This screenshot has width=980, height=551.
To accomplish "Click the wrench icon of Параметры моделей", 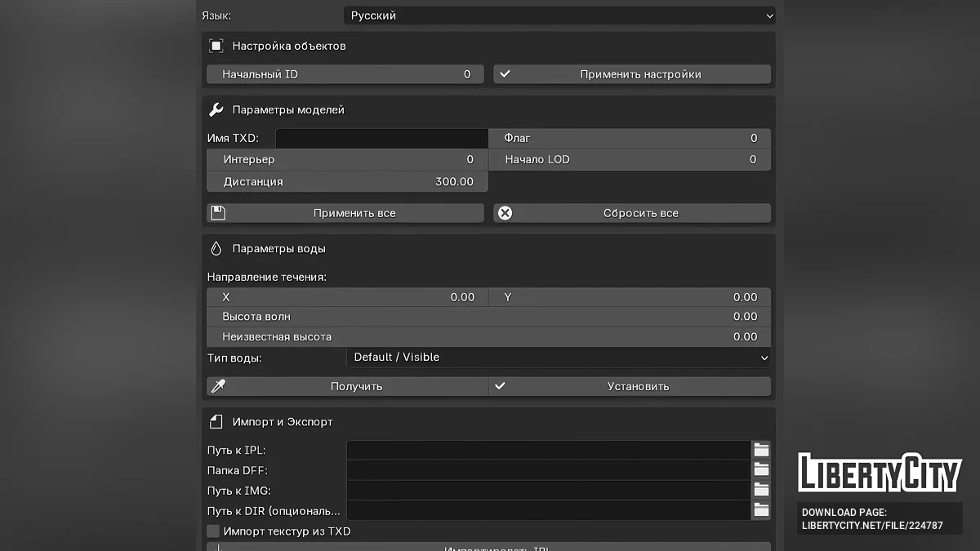I will point(216,110).
